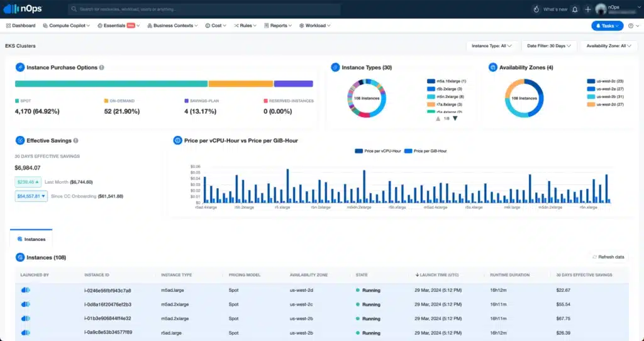Open the Rules menu
Screen dimensions: 644x341
(245, 25)
